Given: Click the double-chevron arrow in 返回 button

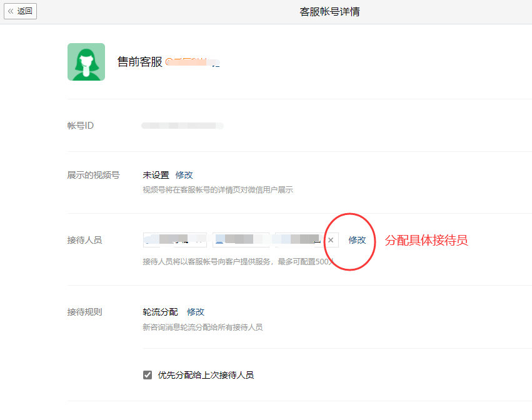Looking at the screenshot, I should click(x=11, y=11).
